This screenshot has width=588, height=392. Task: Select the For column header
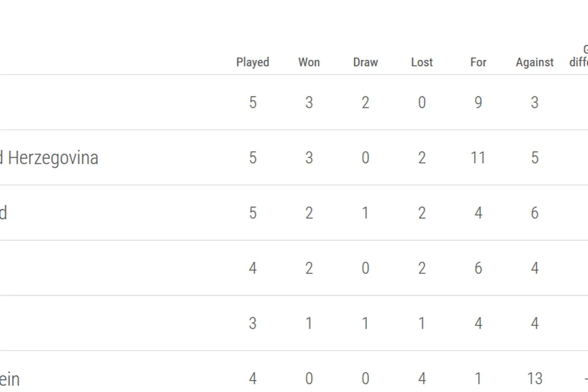tap(478, 62)
